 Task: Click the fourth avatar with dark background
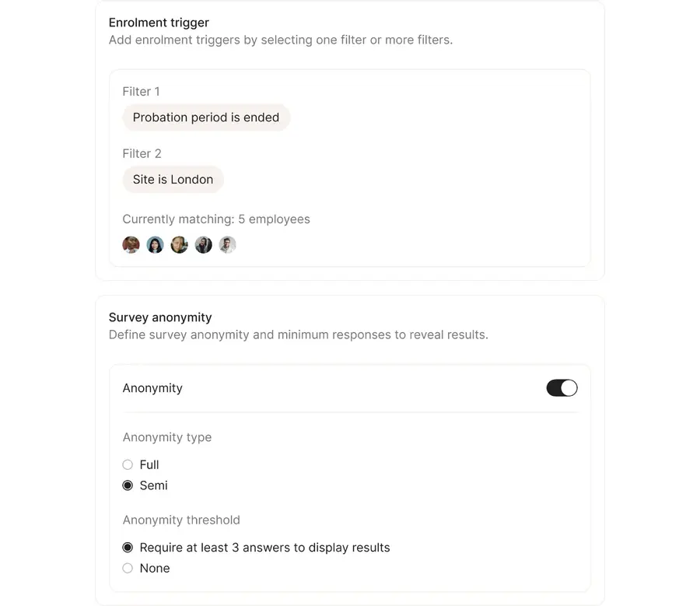tap(203, 245)
